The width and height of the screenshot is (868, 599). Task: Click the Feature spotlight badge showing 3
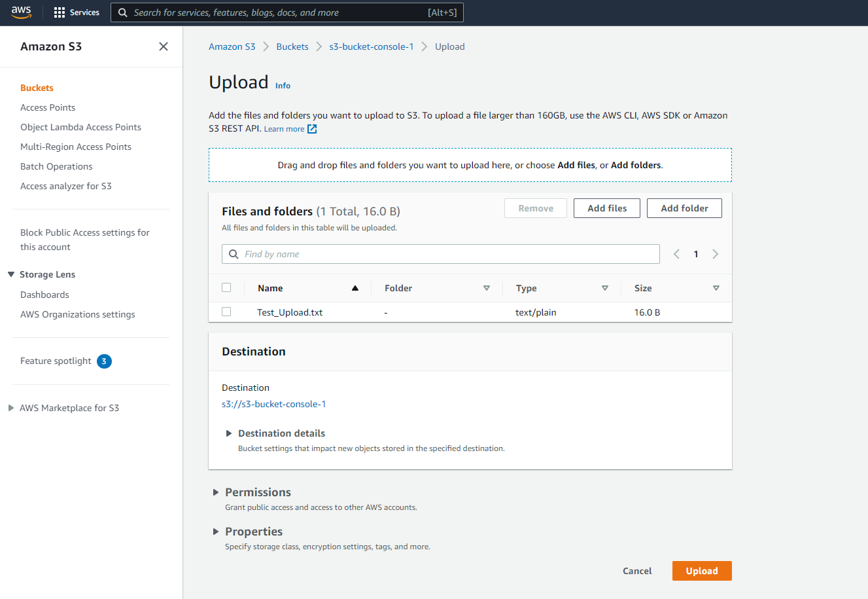pyautogui.click(x=104, y=361)
